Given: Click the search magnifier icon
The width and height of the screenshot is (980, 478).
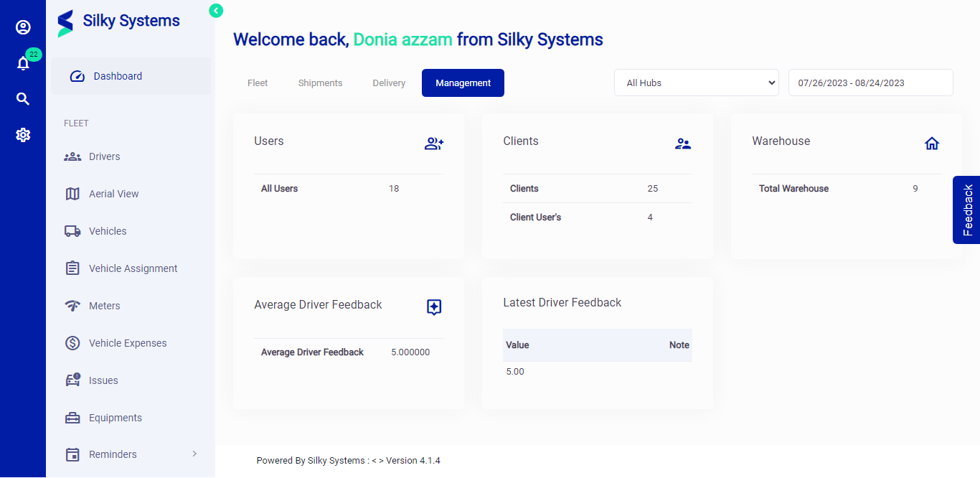Looking at the screenshot, I should point(23,99).
